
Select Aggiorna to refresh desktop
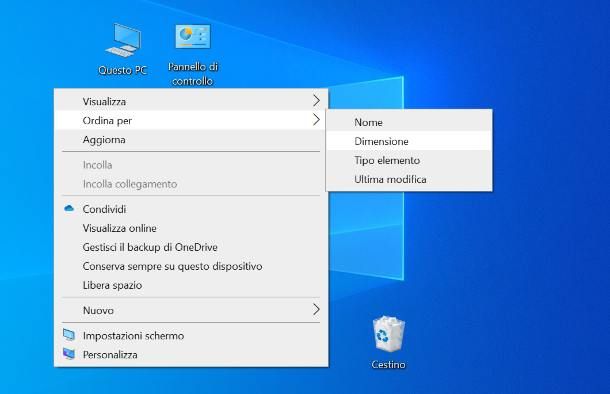click(x=191, y=139)
